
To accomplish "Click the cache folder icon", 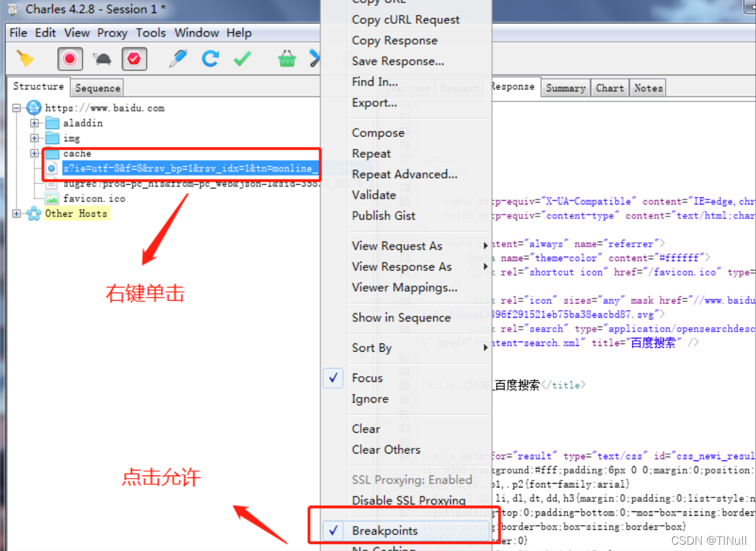I will tap(52, 153).
